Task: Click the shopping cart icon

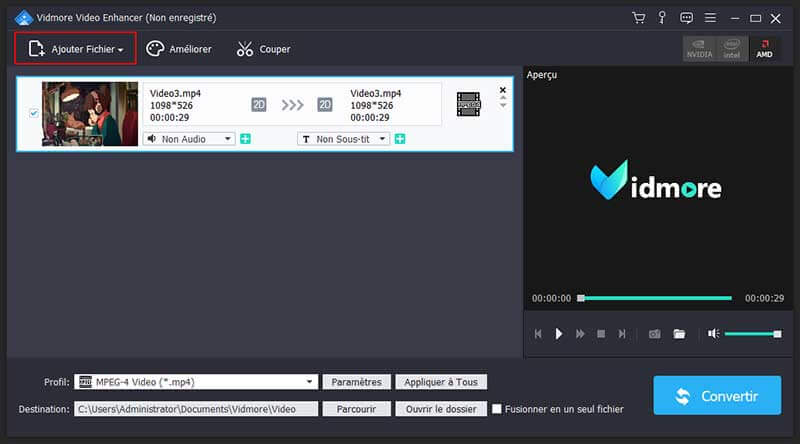Action: (639, 18)
